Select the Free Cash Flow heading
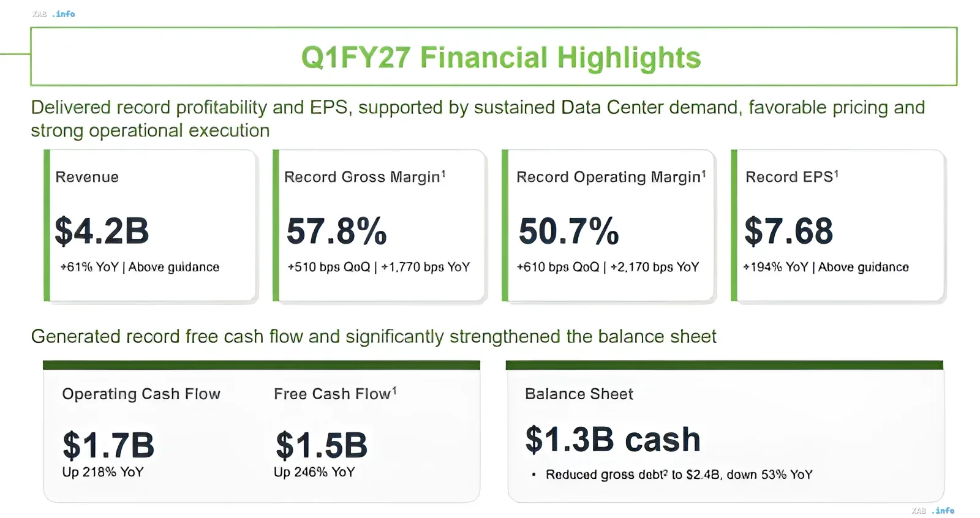Screen dimensions: 980x518 point(335,394)
